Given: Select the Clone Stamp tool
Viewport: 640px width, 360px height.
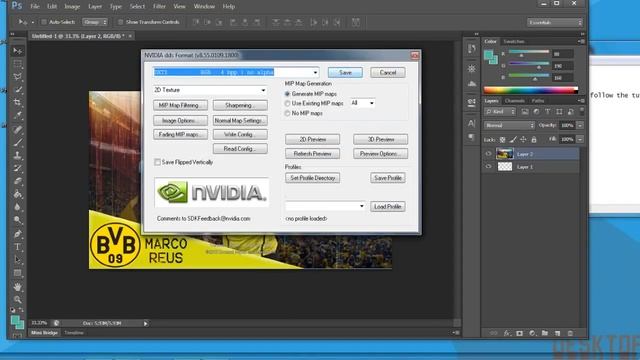Looking at the screenshot, I should coord(17,156).
